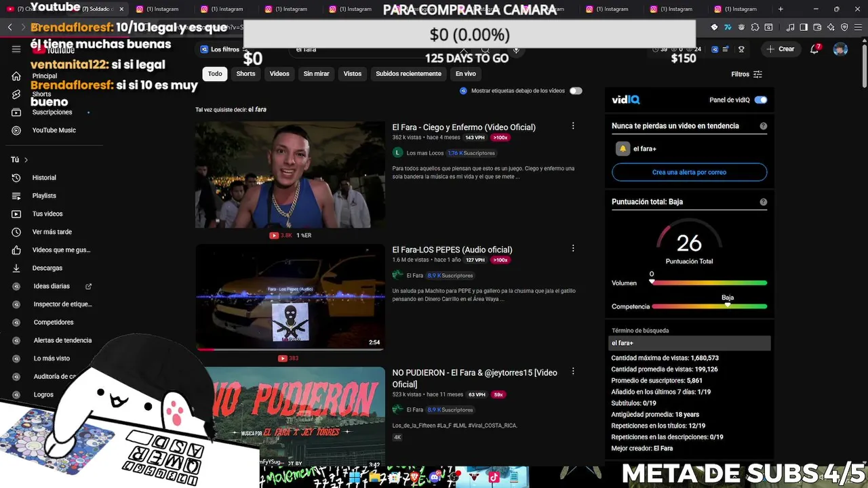Click the 4K badge under NO PUDIERON
This screenshot has width=868, height=488.
(x=397, y=437)
